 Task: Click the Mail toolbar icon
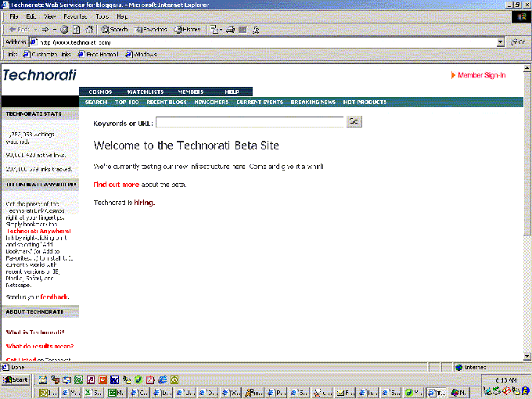tap(214, 30)
